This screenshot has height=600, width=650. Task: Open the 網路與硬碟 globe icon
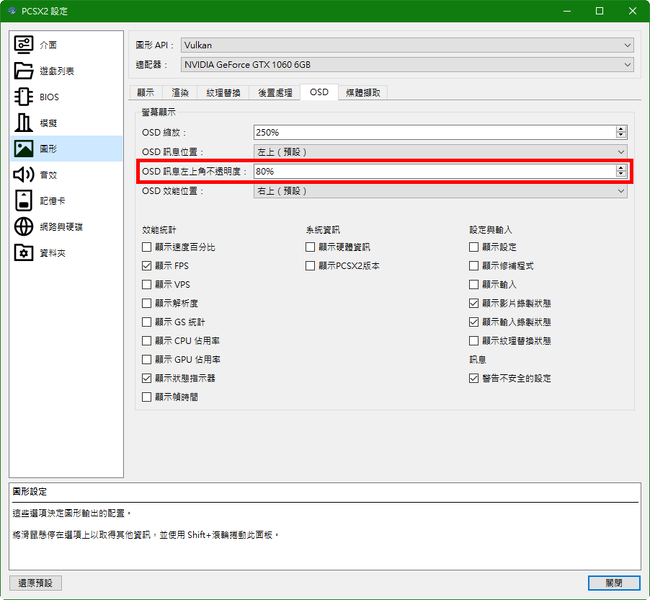[x=23, y=226]
